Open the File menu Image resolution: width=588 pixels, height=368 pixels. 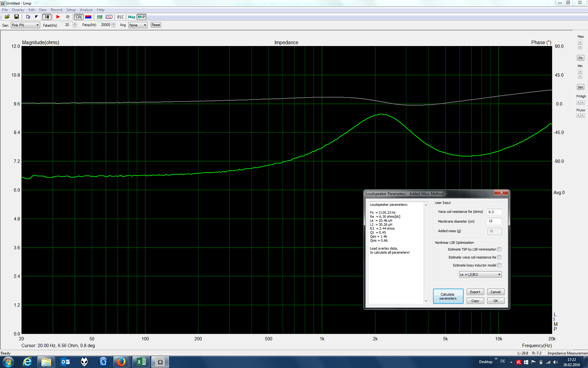[x=5, y=10]
